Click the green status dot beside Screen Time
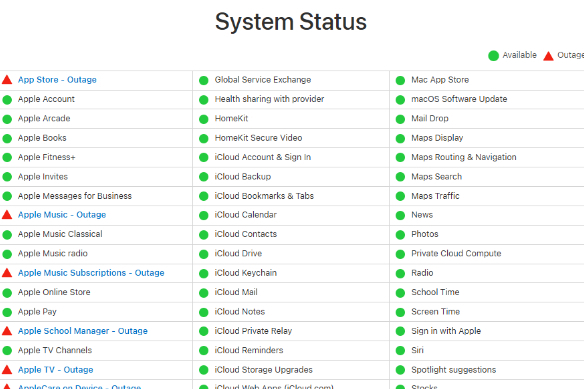The image size is (584, 389). click(400, 312)
